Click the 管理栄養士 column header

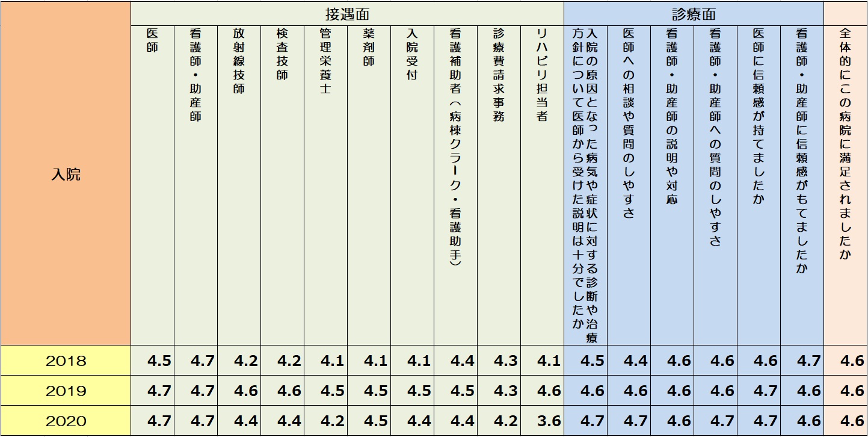click(x=326, y=185)
